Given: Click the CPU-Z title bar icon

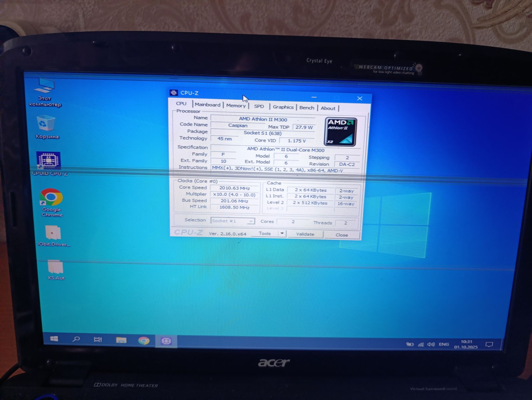Looking at the screenshot, I should (x=174, y=92).
